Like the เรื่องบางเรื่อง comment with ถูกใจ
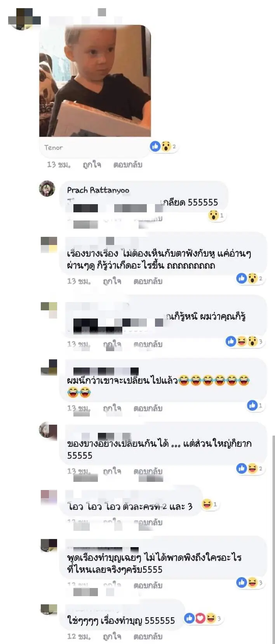This screenshot has height=644, width=275. click(x=112, y=281)
